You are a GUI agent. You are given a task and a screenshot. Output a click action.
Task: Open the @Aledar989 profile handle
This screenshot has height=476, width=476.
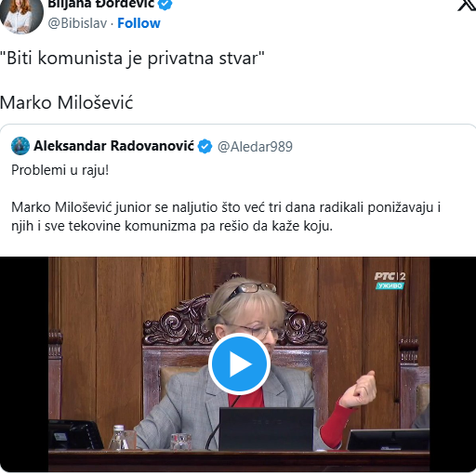[255, 147]
